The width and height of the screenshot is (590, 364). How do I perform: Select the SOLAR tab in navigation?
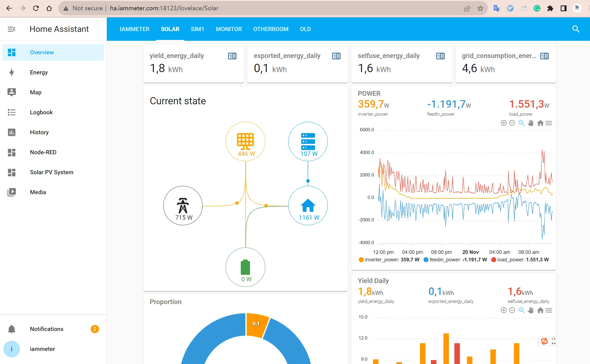pyautogui.click(x=170, y=29)
